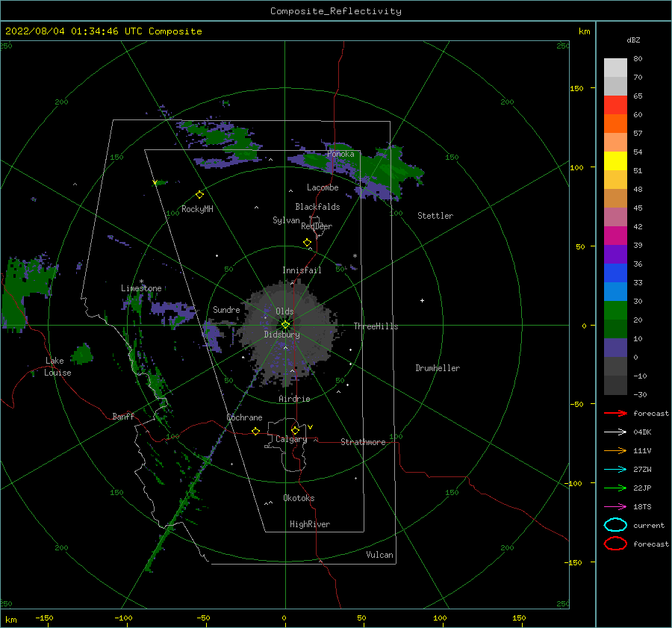Click the cyan 27ZW arrow legend icon

coord(615,469)
